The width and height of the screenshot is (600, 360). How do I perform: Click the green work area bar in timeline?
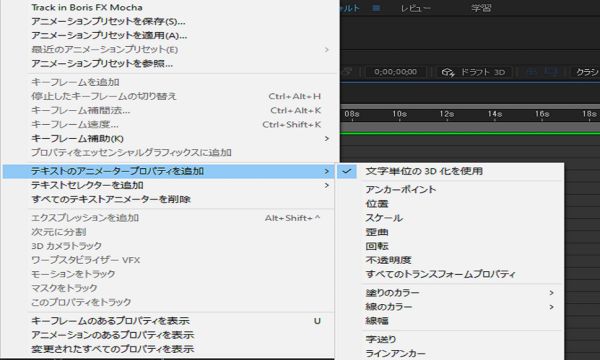coord(470,134)
